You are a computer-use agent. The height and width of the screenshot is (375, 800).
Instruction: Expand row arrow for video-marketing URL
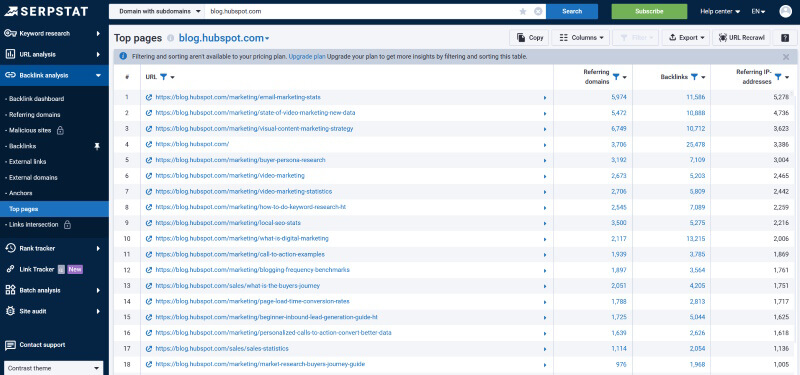tap(545, 176)
